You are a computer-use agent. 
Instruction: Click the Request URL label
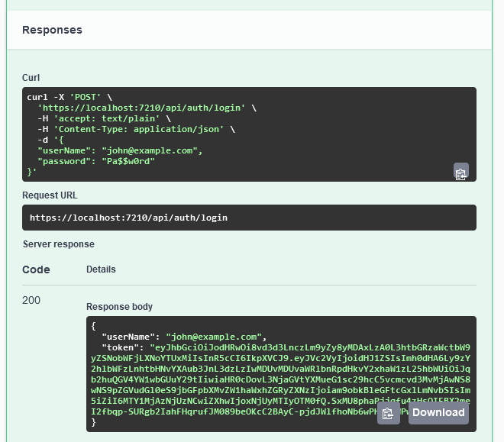pos(50,195)
